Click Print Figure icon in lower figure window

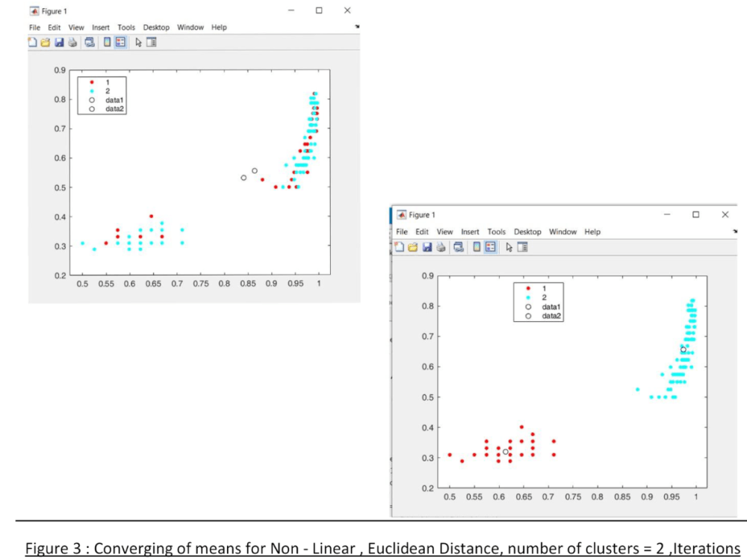(x=441, y=246)
